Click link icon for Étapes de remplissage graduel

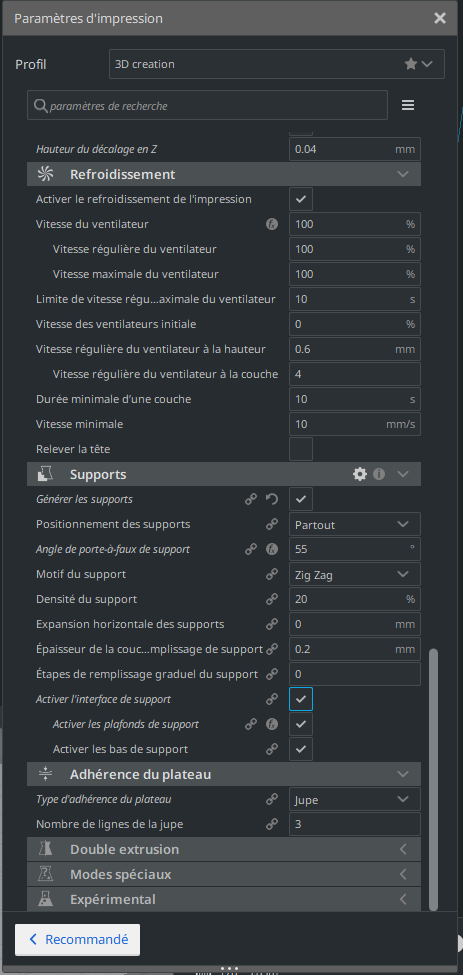(x=272, y=674)
